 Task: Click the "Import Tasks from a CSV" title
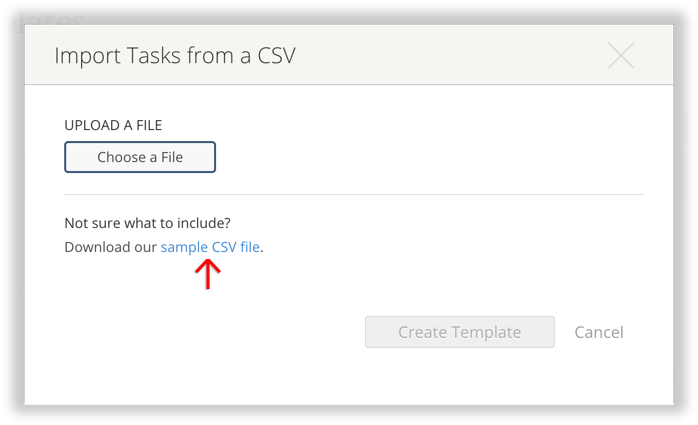pyautogui.click(x=175, y=55)
